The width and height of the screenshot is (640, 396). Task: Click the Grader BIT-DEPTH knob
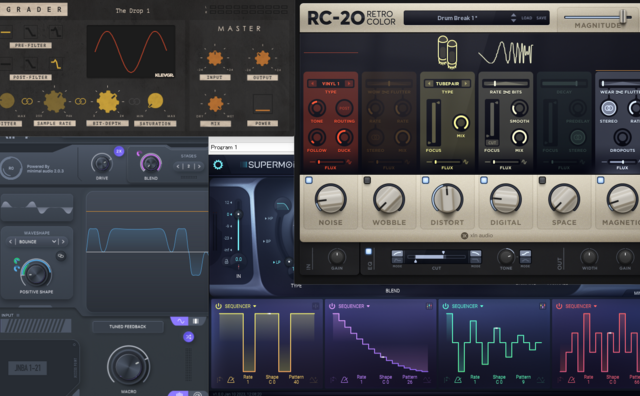[x=108, y=101]
